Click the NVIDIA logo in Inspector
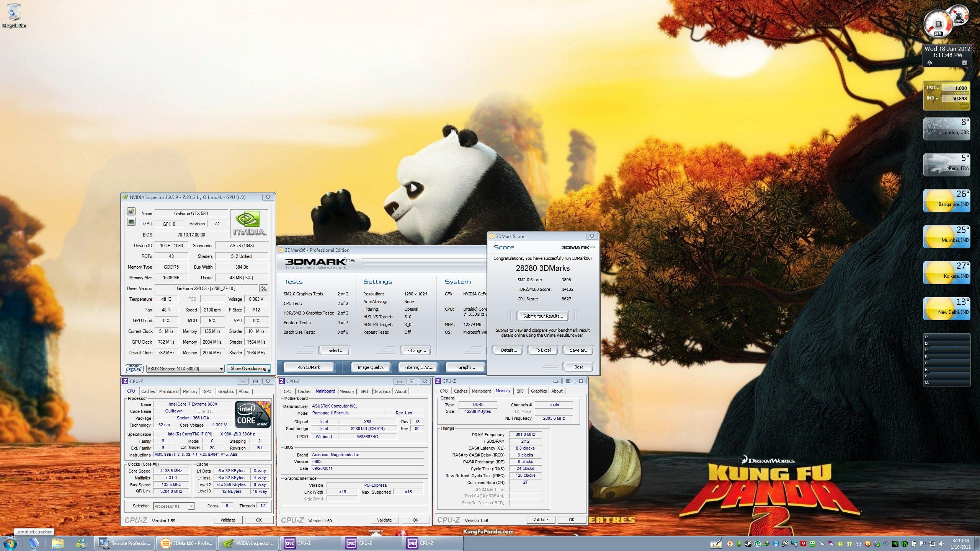The height and width of the screenshot is (551, 980). pyautogui.click(x=250, y=224)
